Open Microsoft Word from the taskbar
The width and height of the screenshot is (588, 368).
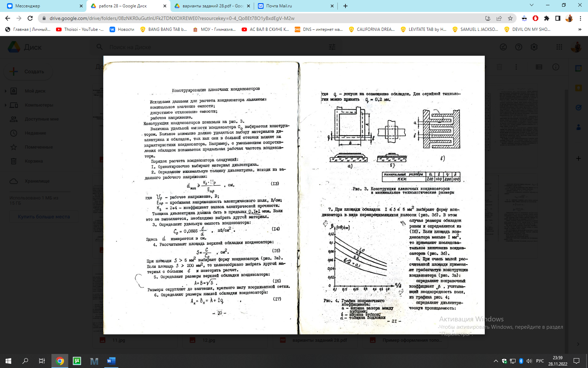click(111, 361)
